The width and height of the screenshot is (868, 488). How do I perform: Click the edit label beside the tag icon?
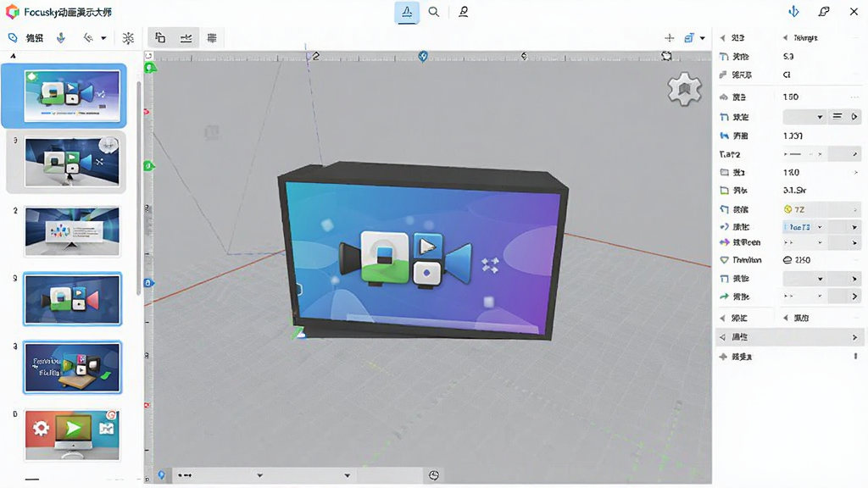point(34,37)
